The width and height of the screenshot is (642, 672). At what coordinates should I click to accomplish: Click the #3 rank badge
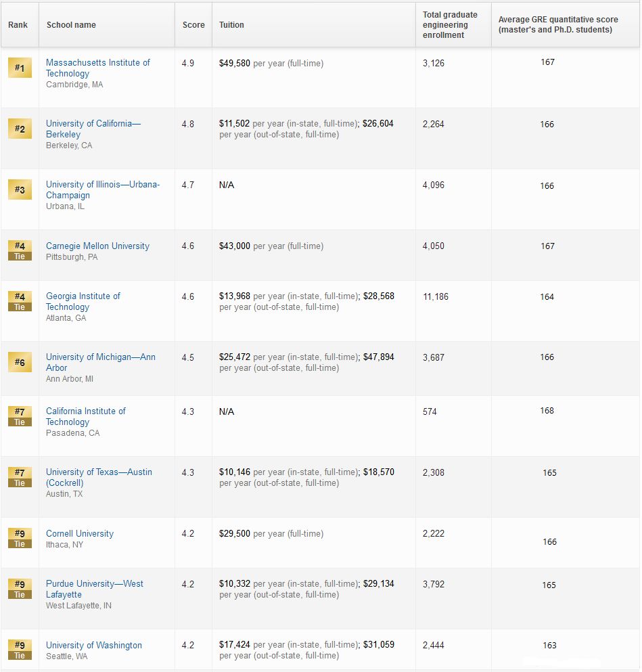20,189
